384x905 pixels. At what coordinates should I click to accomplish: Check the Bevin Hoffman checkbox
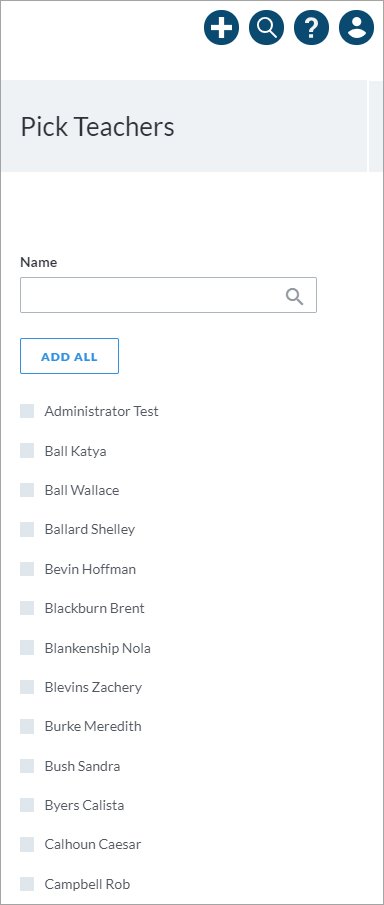pos(27,569)
